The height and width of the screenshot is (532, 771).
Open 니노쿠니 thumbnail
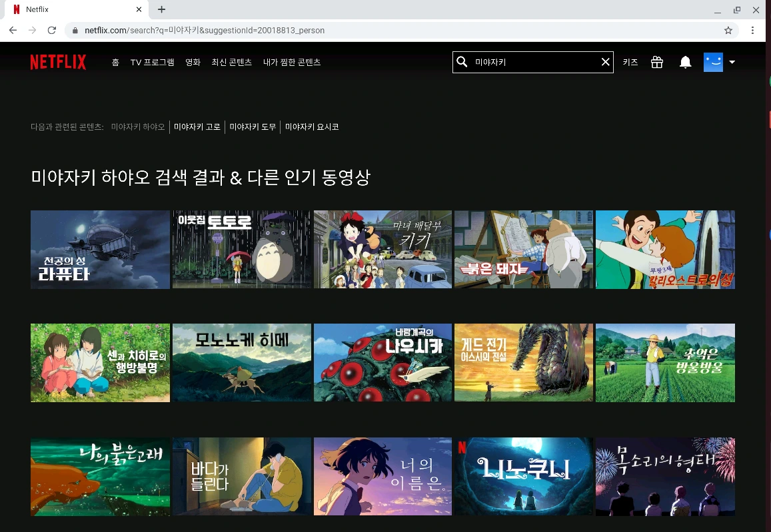tap(524, 477)
